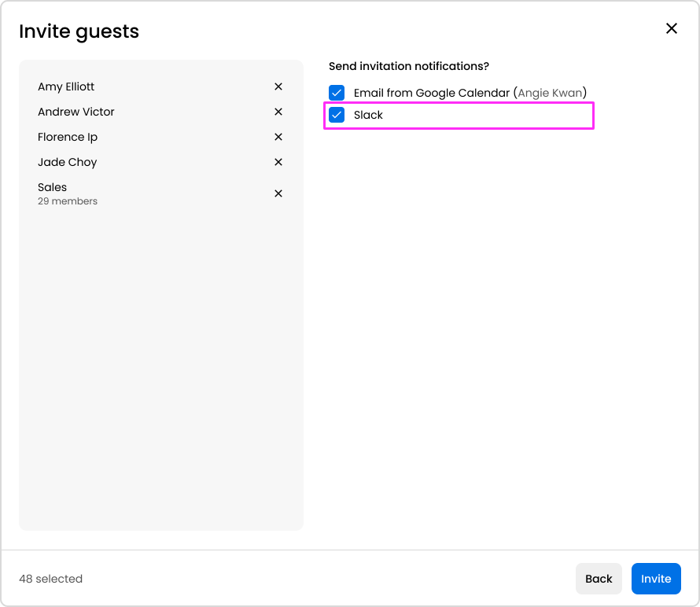
Task: Disable the Slack notification checkbox
Action: point(337,115)
